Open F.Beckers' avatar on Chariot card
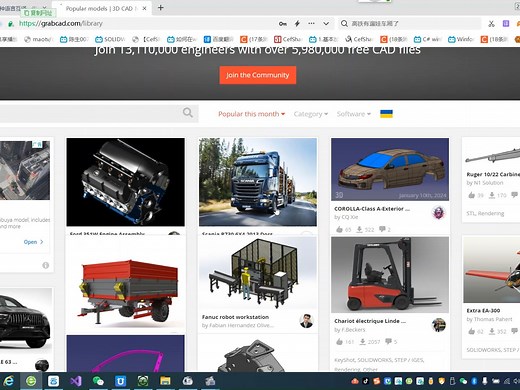This screenshot has height=390, width=520. point(438,325)
